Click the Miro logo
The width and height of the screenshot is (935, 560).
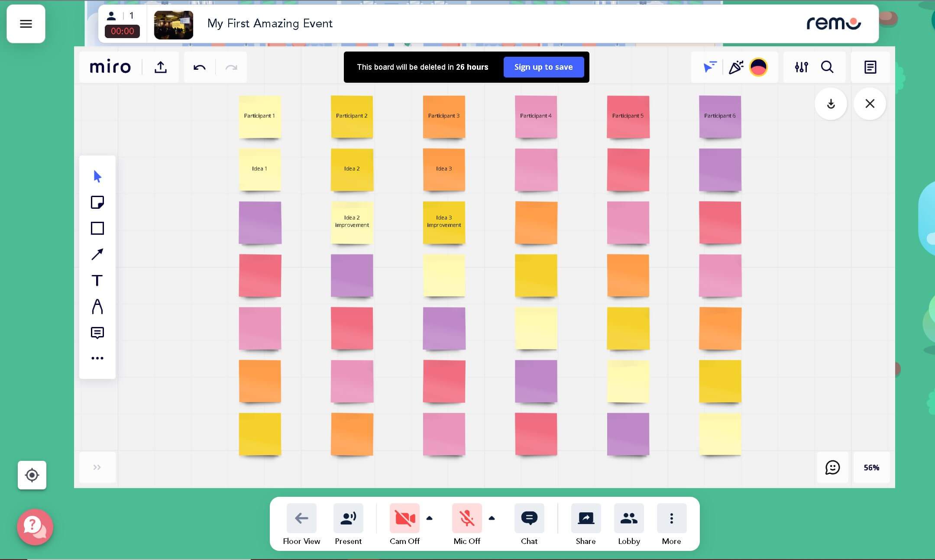pyautogui.click(x=110, y=67)
